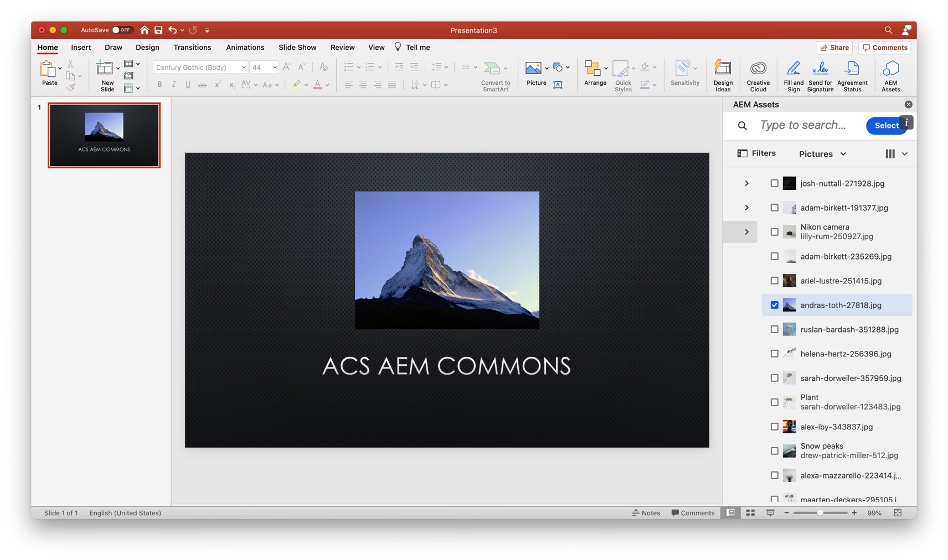Open the undo history dropdown arrow
948x560 pixels.
[x=182, y=30]
